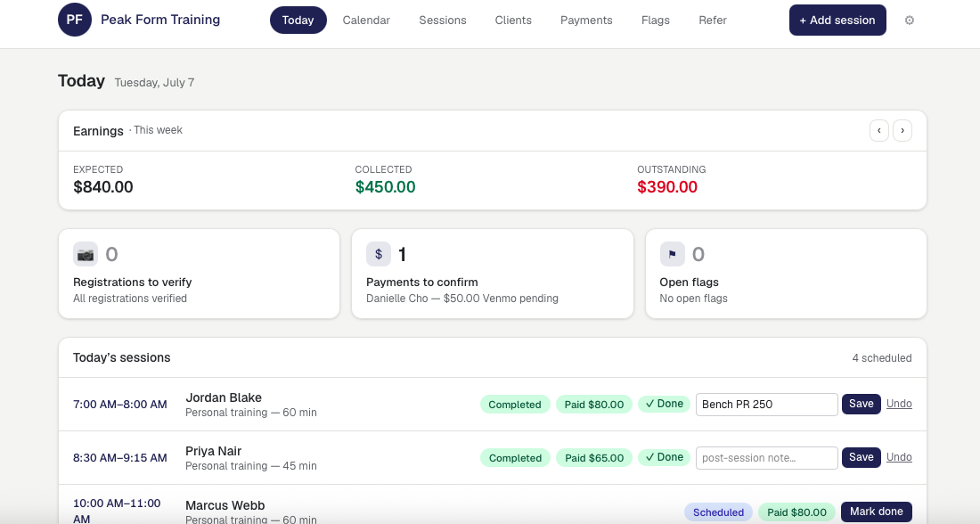Open settings via the gear icon
980x524 pixels.
(x=910, y=20)
